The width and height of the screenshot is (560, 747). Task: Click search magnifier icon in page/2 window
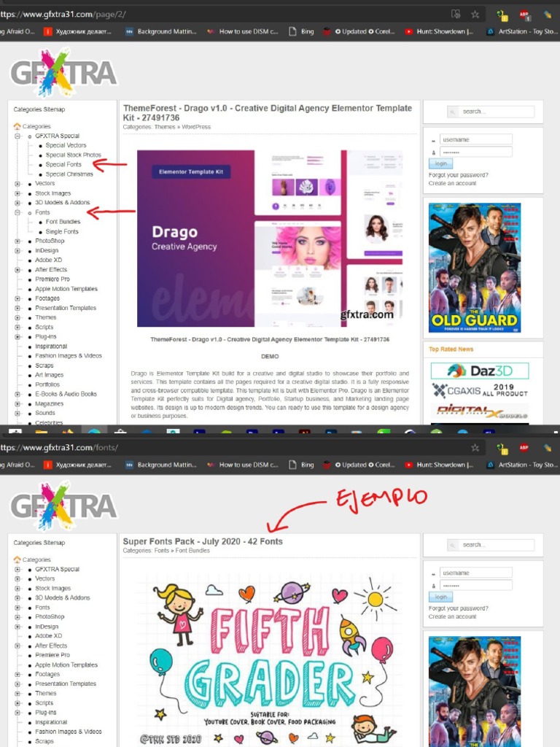coord(452,112)
